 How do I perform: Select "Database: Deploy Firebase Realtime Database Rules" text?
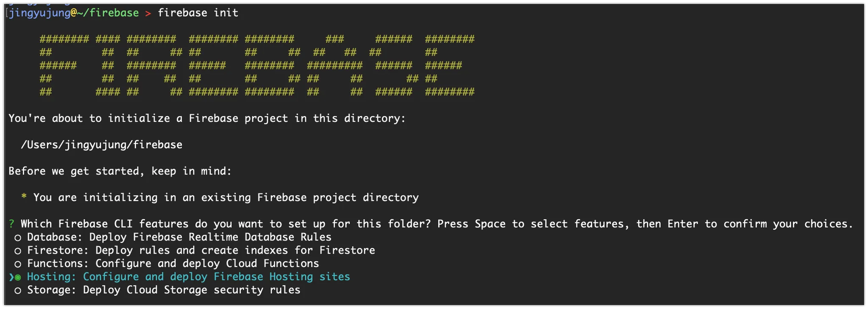click(x=179, y=237)
